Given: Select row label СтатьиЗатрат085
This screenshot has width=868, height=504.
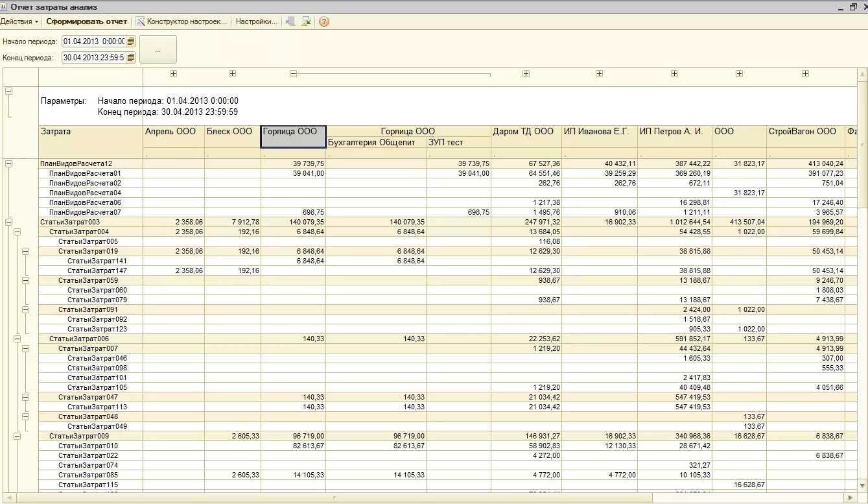Looking at the screenshot, I should click(x=88, y=475).
